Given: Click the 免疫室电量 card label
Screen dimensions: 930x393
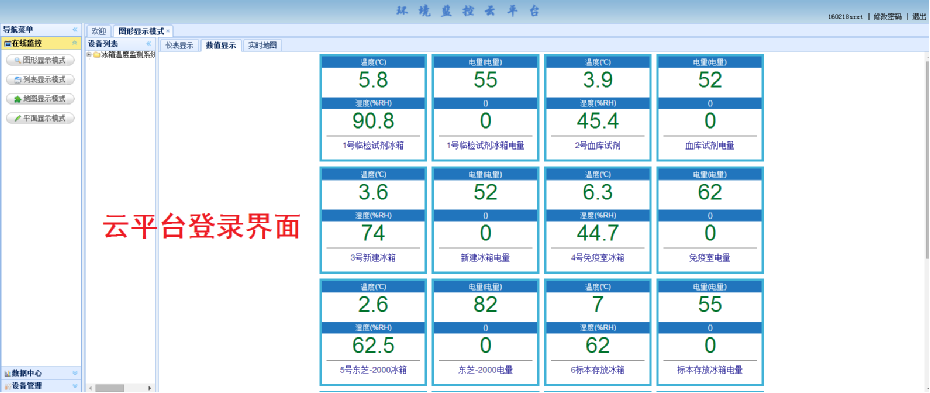Looking at the screenshot, I should (710, 258).
